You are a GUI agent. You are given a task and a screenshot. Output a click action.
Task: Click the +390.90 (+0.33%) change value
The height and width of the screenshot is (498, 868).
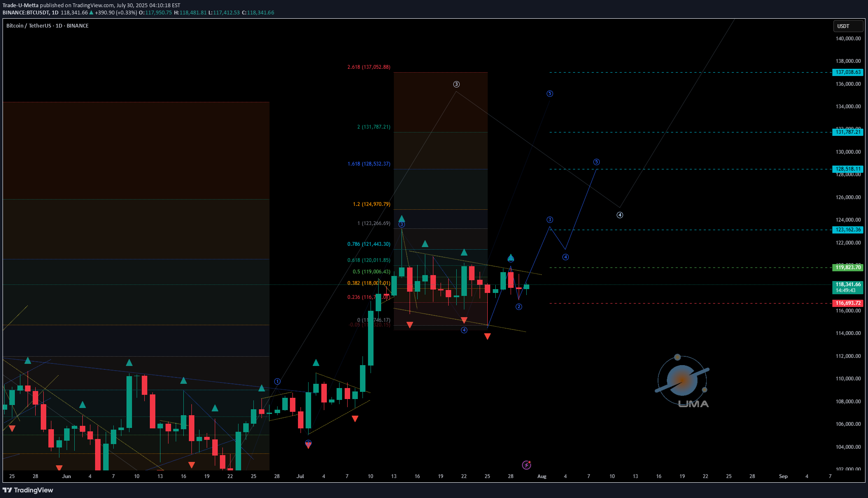click(116, 13)
